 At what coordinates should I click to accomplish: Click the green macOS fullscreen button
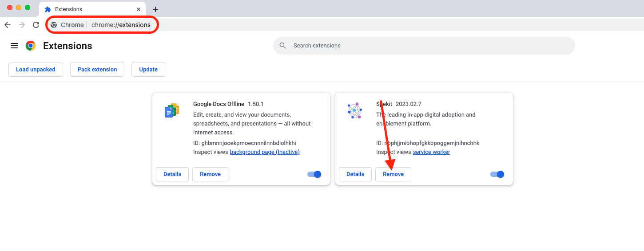coord(28,8)
